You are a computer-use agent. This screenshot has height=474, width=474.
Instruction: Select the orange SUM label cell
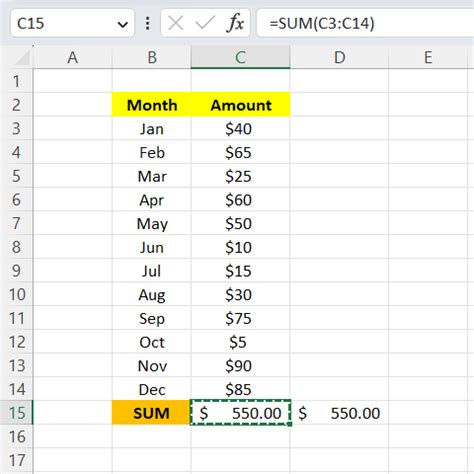pos(152,412)
